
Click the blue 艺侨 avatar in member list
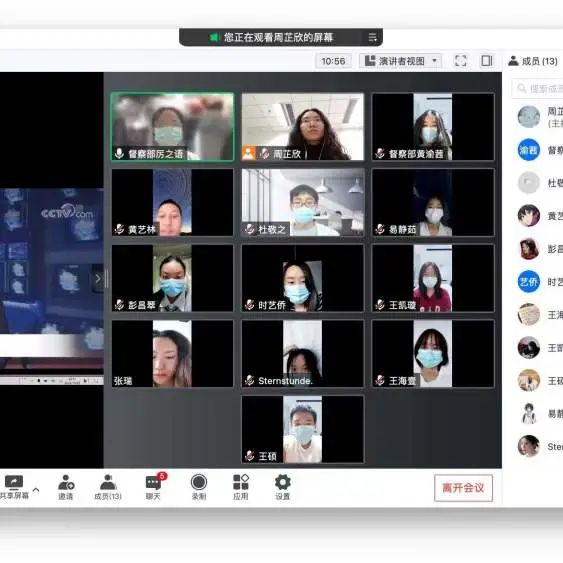point(529,282)
